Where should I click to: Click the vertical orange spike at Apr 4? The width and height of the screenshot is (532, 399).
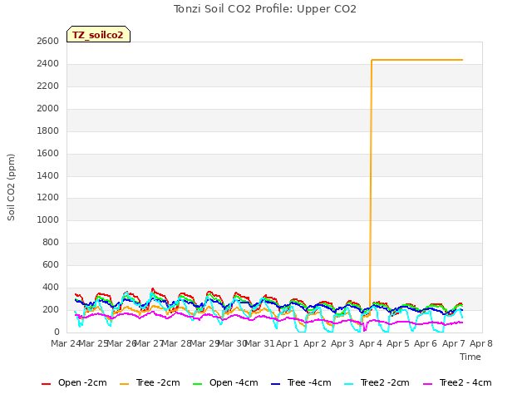(371, 186)
